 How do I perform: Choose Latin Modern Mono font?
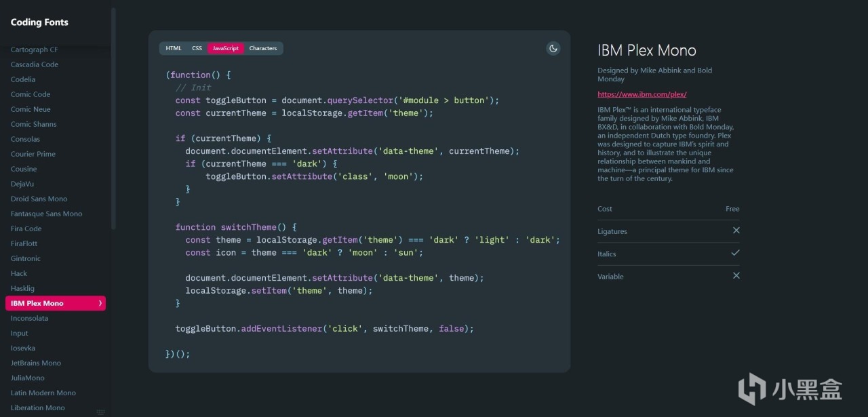[x=43, y=393]
